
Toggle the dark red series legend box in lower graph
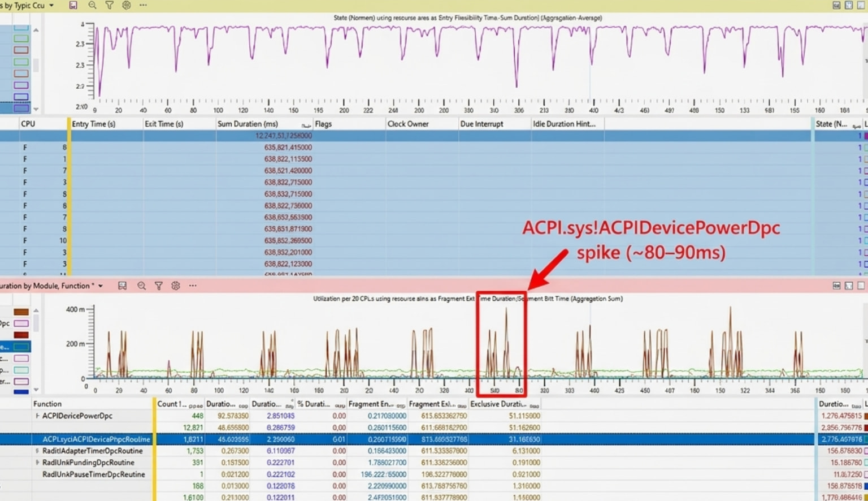tap(21, 335)
